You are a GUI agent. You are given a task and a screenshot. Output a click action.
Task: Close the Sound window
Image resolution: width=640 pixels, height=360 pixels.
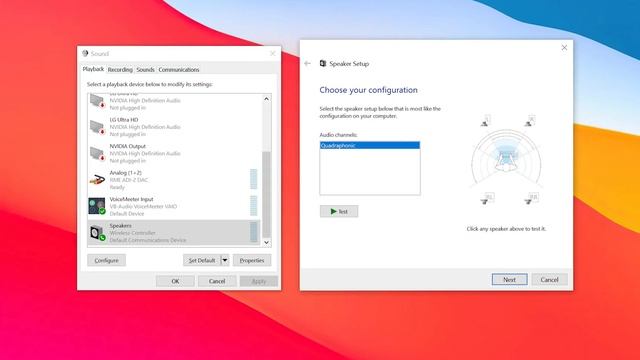pos(273,53)
